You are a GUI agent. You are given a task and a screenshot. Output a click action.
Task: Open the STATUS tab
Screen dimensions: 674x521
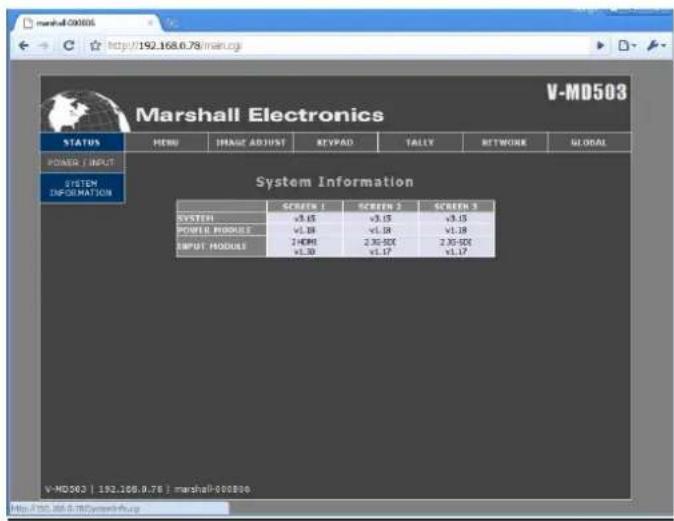click(x=82, y=142)
